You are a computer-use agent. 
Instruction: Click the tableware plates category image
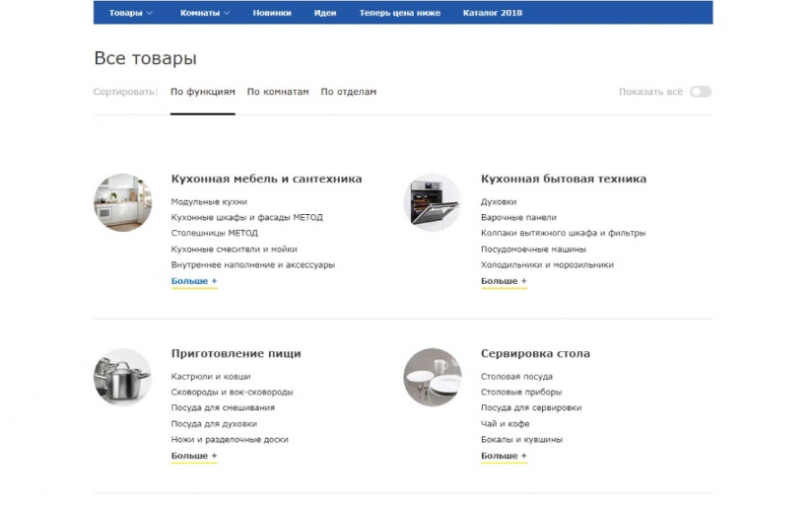pos(433,377)
